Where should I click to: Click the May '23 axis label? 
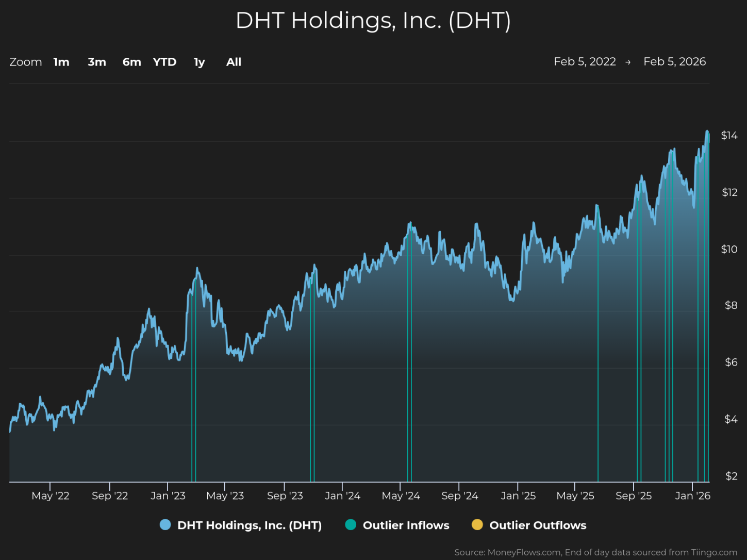pyautogui.click(x=225, y=496)
